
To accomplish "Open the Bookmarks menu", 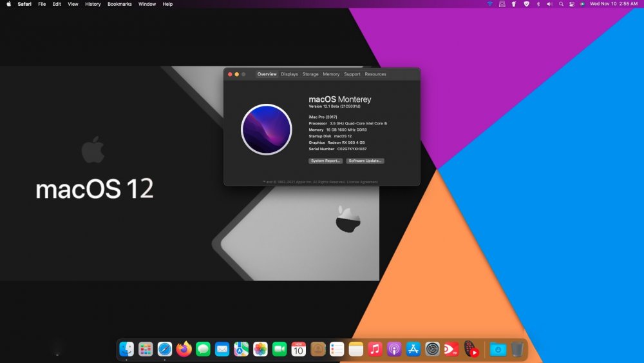I will click(120, 4).
